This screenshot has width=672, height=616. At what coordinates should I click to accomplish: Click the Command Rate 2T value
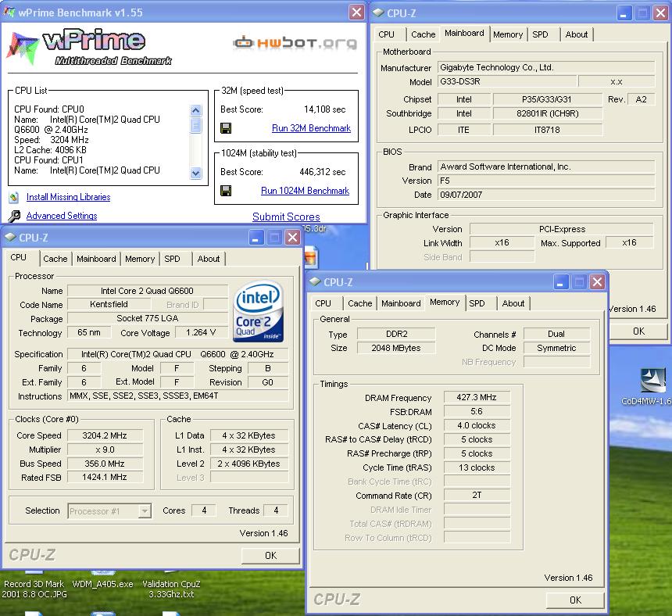[477, 495]
